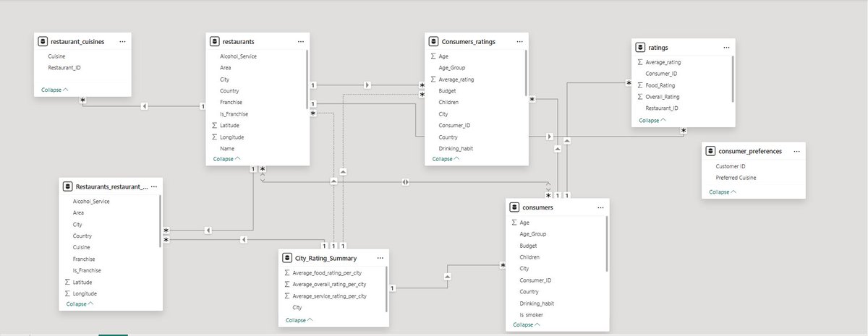This screenshot has width=868, height=336.
Task: Collapse the consumer_preferences table
Action: click(723, 191)
